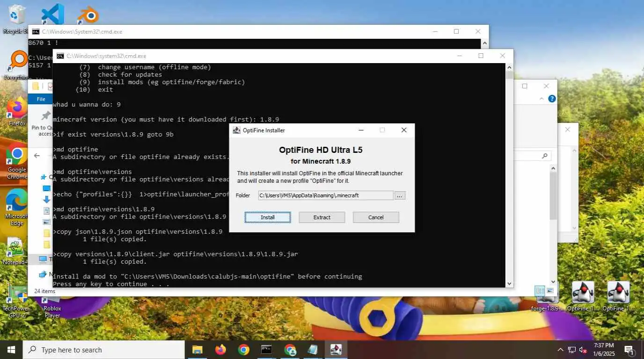Open File Explorer Help question mark icon
This screenshot has height=359, width=644.
pyautogui.click(x=552, y=99)
